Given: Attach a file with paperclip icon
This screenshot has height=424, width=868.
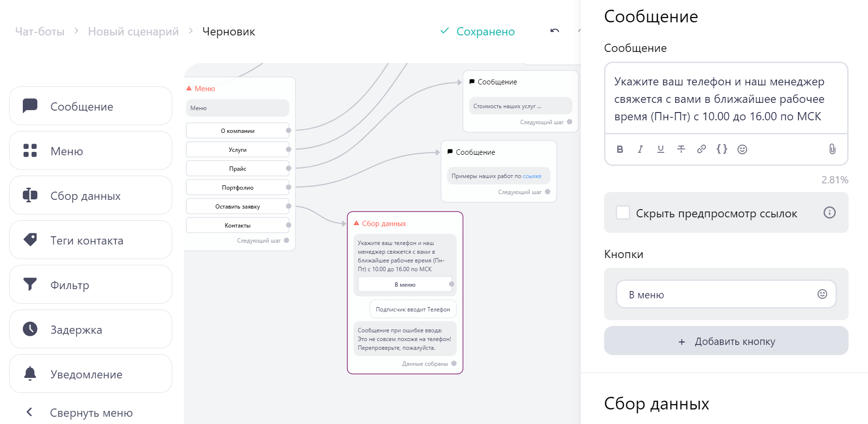Looking at the screenshot, I should pyautogui.click(x=832, y=149).
